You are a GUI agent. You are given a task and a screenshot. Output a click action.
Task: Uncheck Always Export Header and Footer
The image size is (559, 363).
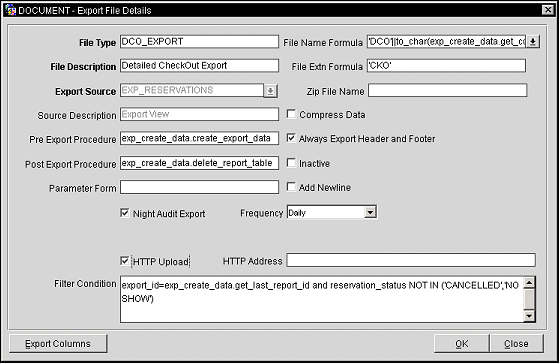coord(291,138)
